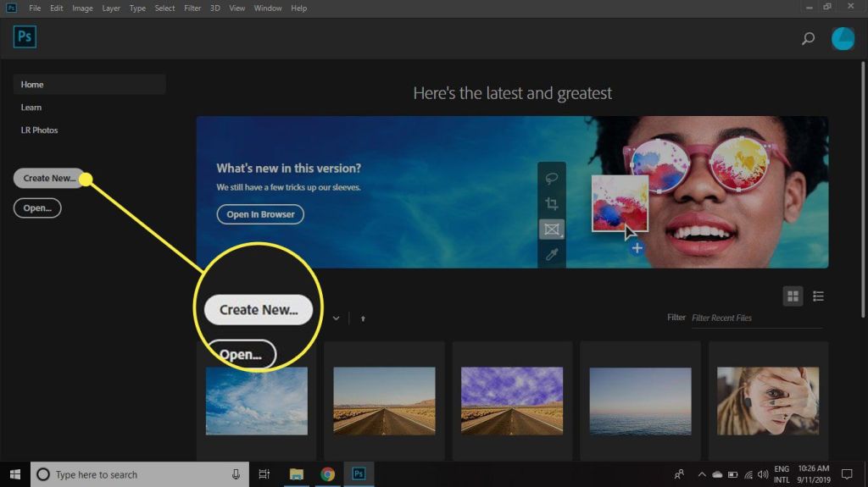
Task: Click the Open... button in sidebar
Action: coord(37,208)
